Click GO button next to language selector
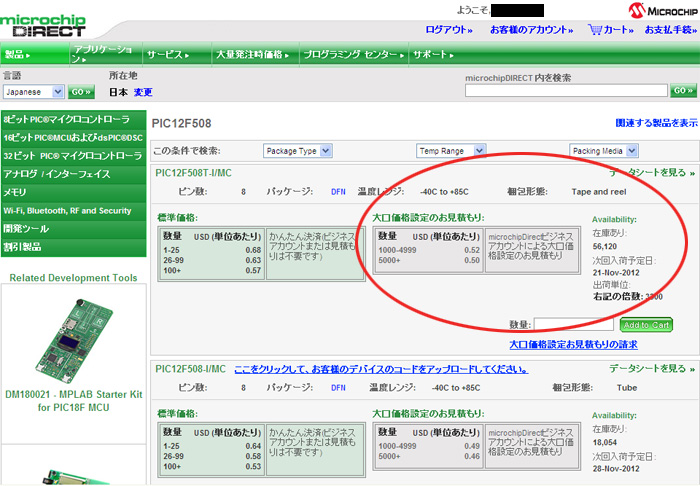 pos(81,92)
